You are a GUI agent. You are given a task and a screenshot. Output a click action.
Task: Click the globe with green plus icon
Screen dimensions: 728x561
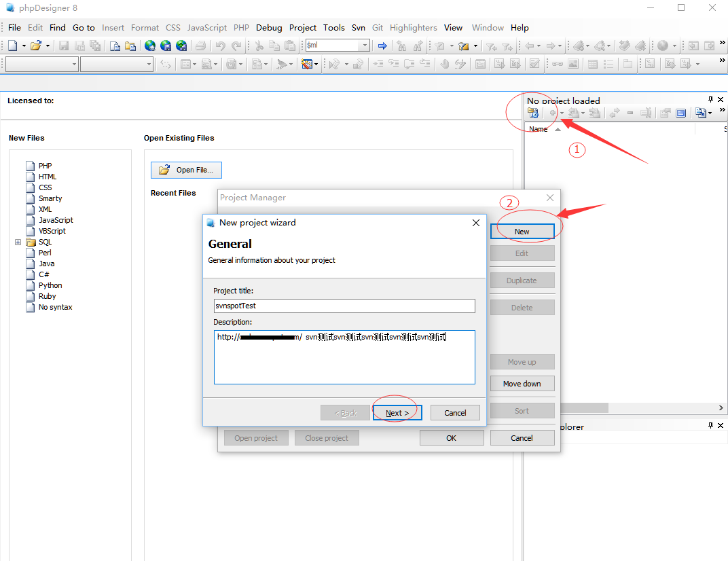(x=181, y=46)
